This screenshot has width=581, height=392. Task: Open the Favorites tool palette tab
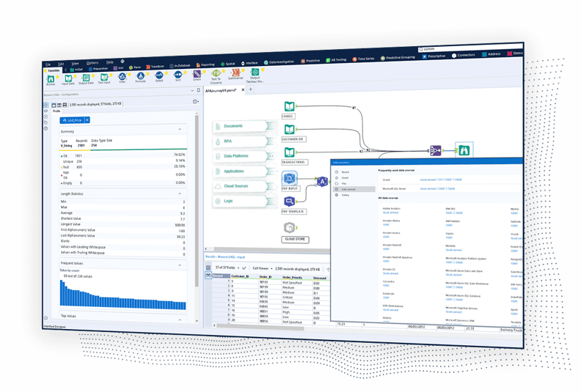53,70
